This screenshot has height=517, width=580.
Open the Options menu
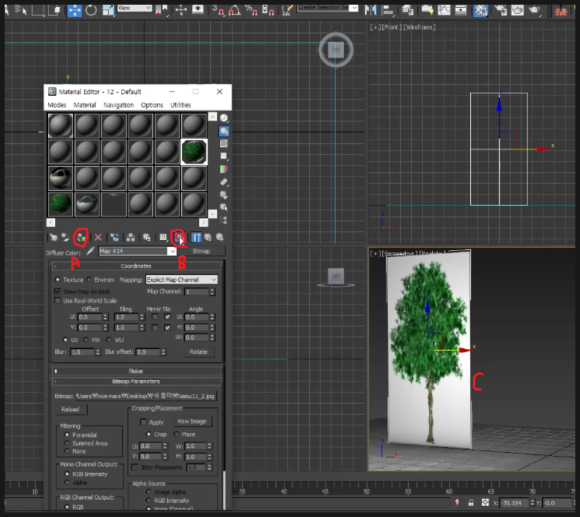click(x=152, y=105)
